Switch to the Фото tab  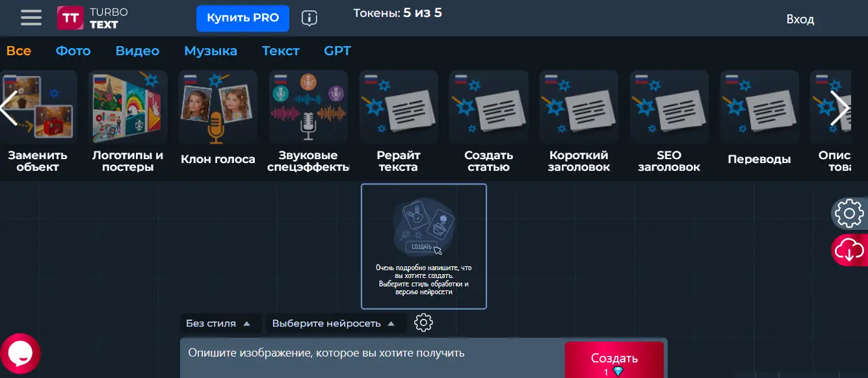pyautogui.click(x=73, y=51)
